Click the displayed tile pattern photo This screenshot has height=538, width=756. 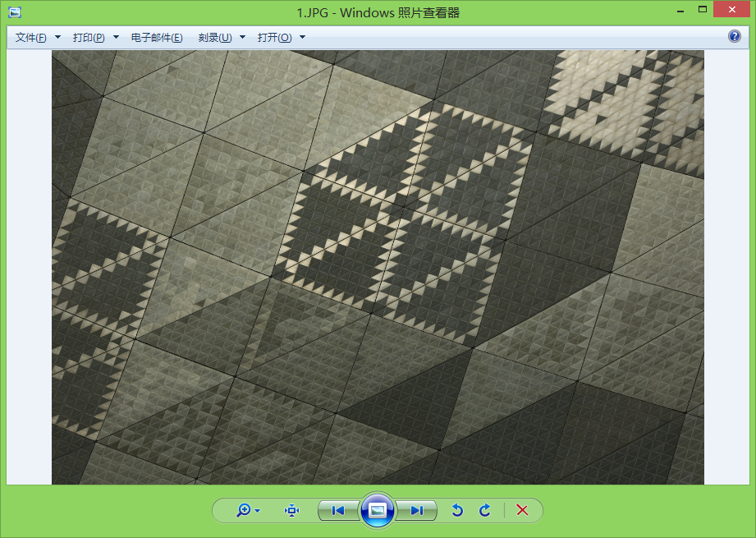point(378,267)
